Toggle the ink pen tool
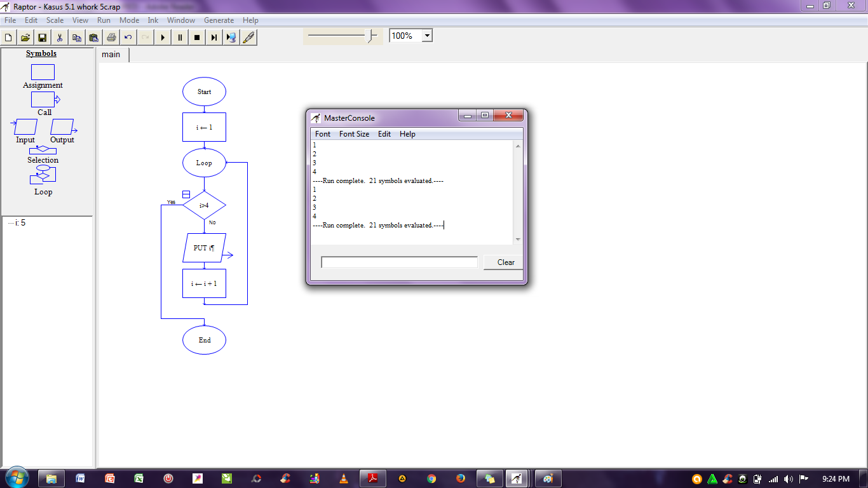Image resolution: width=868 pixels, height=488 pixels. 248,37
